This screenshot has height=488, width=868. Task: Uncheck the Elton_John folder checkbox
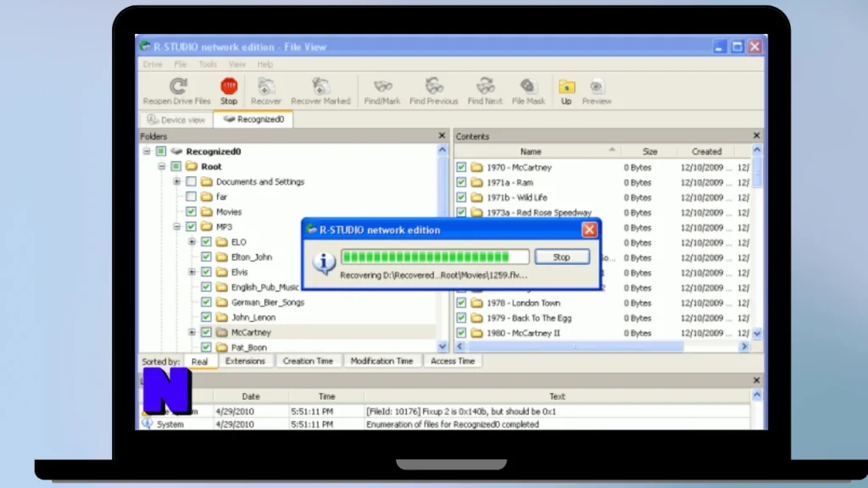click(x=206, y=257)
